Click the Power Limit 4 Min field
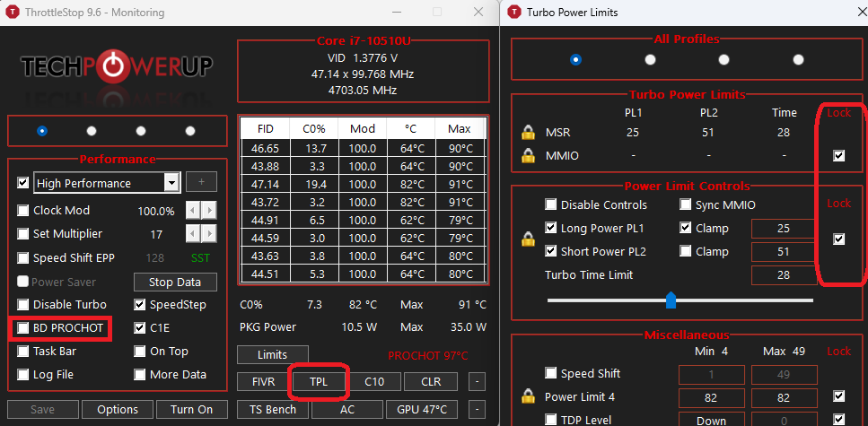Screen dimensions: 868x426 tap(711, 397)
